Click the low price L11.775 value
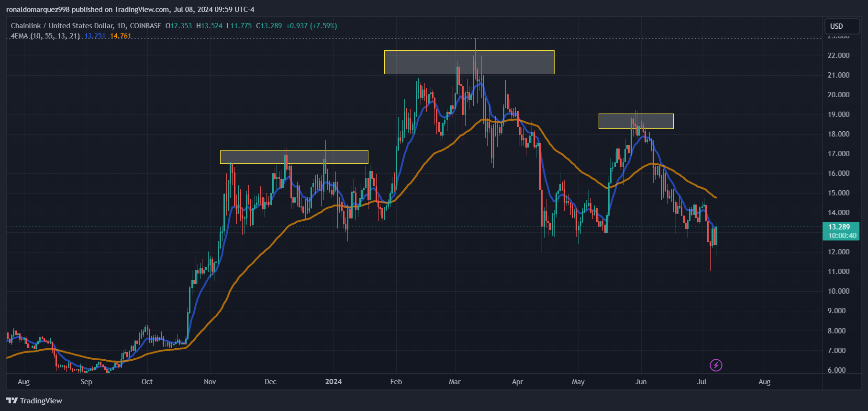 click(239, 26)
